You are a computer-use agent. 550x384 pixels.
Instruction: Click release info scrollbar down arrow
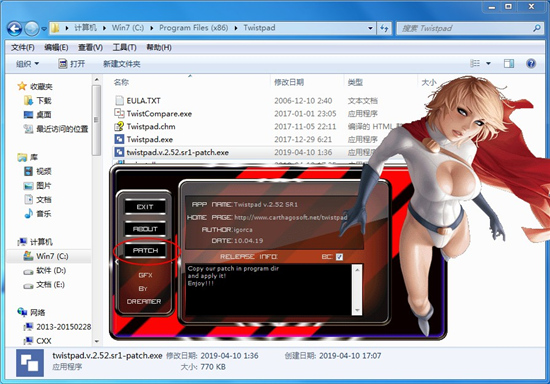(x=357, y=310)
